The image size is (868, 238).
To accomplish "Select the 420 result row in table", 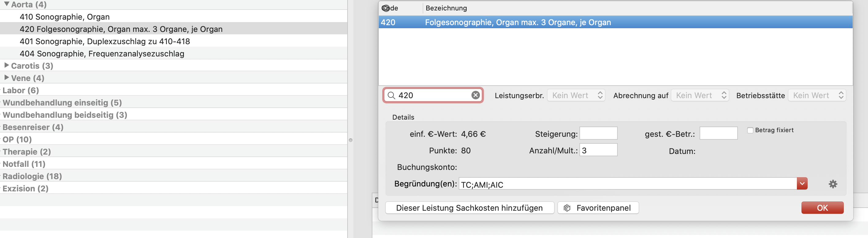I will [615, 22].
